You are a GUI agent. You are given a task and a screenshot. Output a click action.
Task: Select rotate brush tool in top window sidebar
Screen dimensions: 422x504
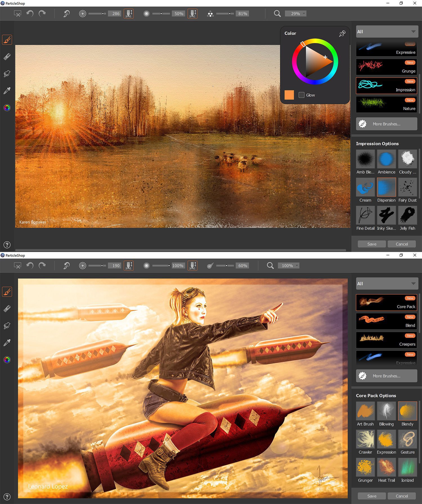click(x=7, y=74)
